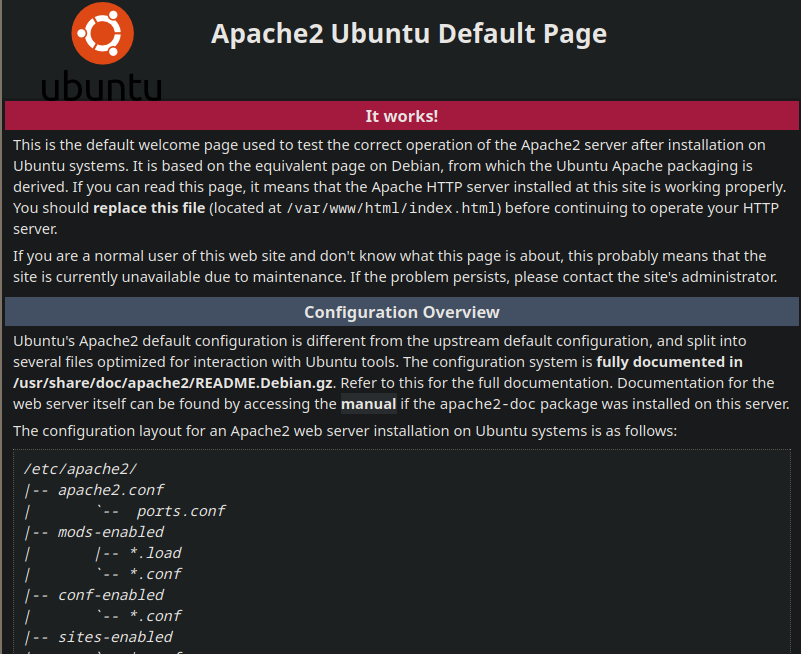Viewport: 801px width, 654px height.
Task: Click the bold "fully documented in" text
Action: [669, 362]
